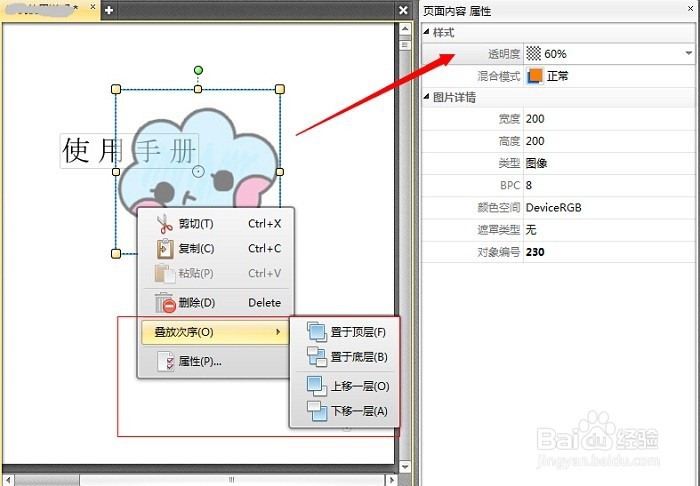Click the Properties checklist icon
Screen dimensions: 700x486
[x=166, y=361]
